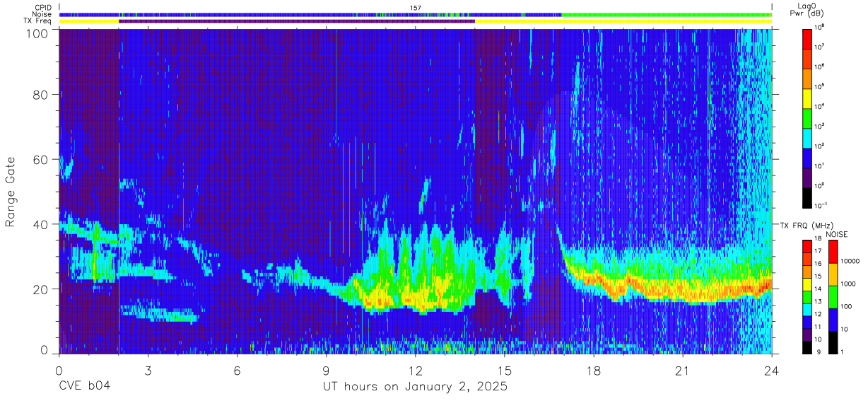Click the '24' tick on the UT hours axis
The height and width of the screenshot is (401, 868).
click(772, 371)
